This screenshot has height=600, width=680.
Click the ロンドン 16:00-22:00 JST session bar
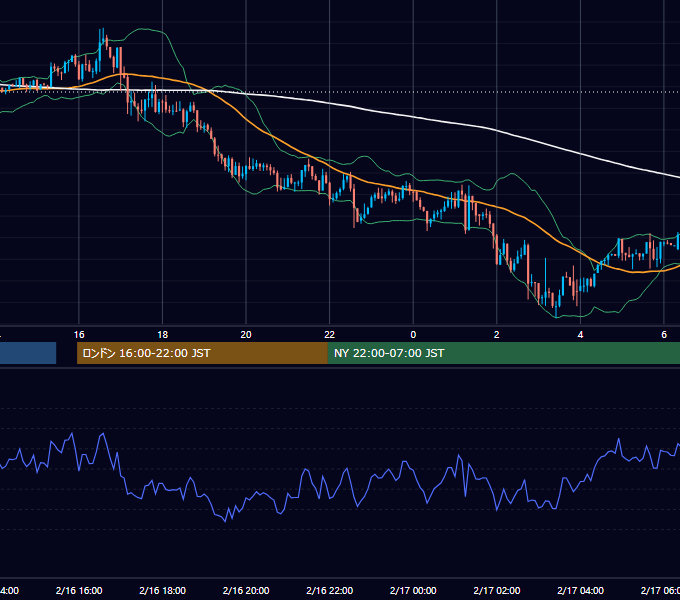202,353
